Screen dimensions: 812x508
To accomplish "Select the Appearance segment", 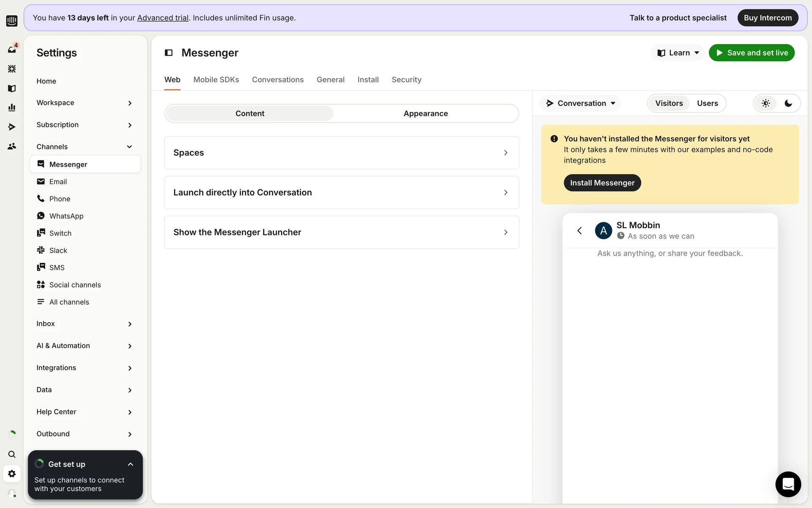I will tap(425, 113).
